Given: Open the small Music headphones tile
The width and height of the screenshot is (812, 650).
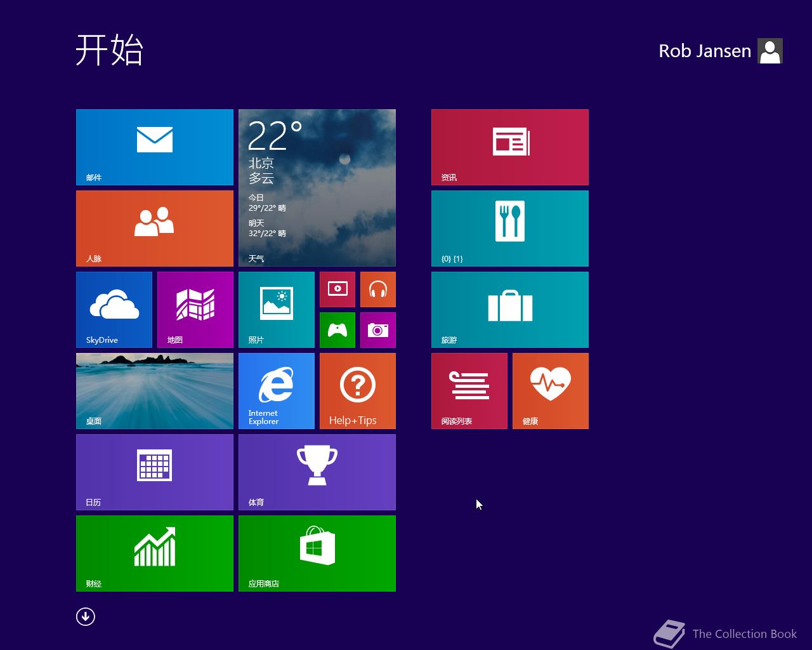Looking at the screenshot, I should click(378, 289).
